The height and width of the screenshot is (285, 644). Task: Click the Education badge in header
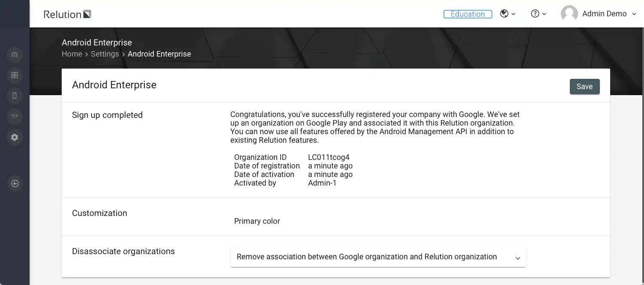tap(468, 14)
